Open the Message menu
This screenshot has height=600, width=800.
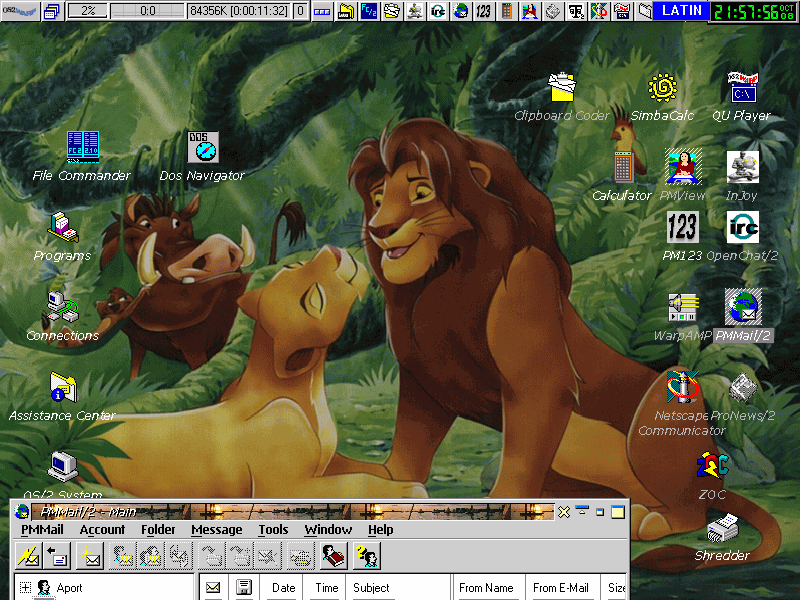(x=217, y=530)
